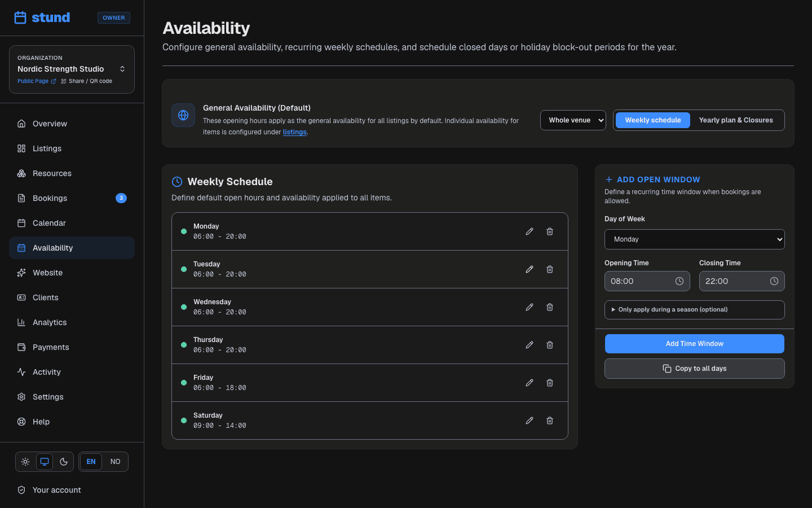Open Bookings in sidebar
812x508 pixels.
72,198
